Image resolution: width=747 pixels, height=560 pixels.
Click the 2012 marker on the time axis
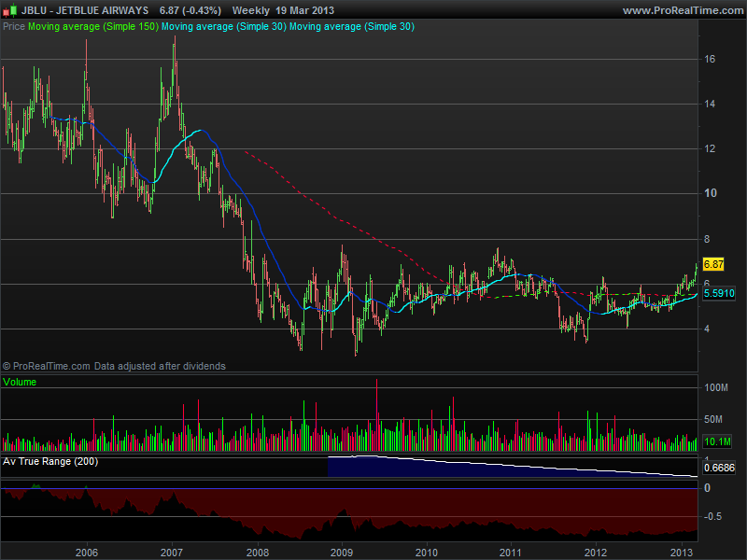click(x=597, y=551)
